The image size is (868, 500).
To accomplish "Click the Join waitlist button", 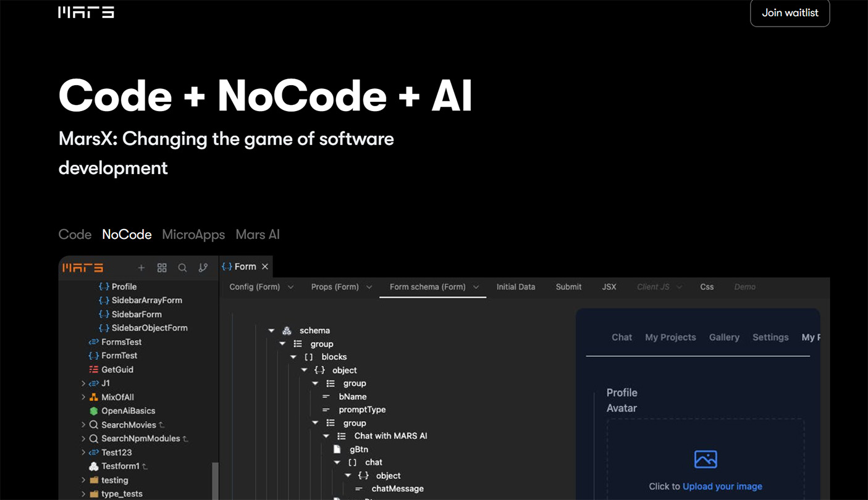I will 790,13.
